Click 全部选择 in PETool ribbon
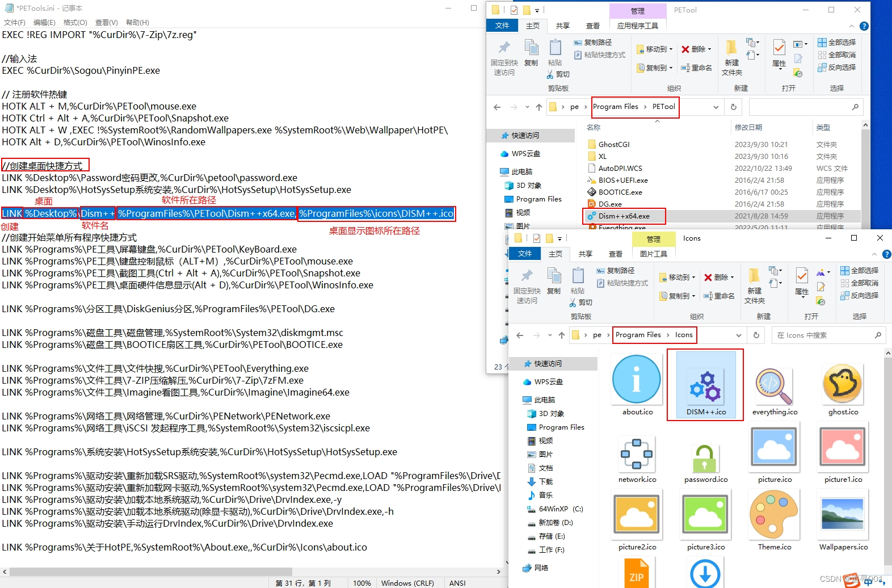892x588 pixels. [837, 43]
